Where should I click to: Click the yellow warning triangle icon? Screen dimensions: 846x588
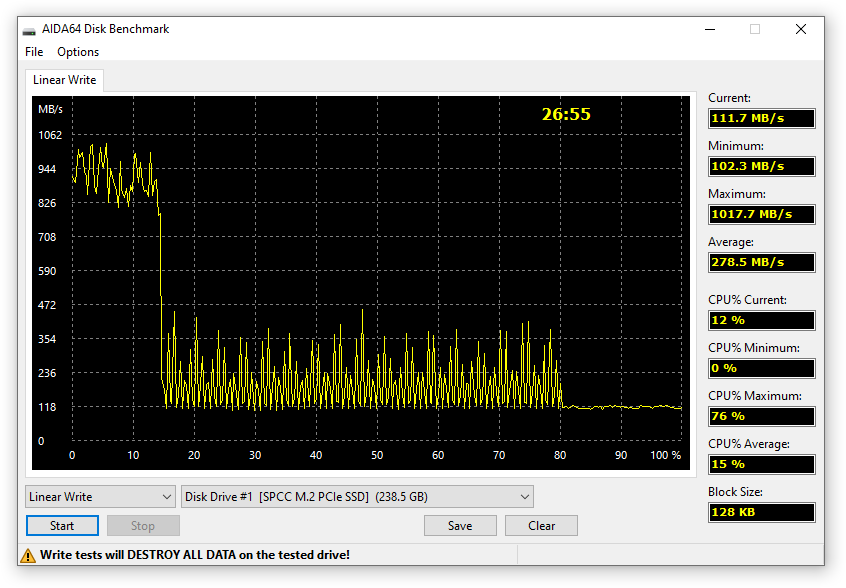coord(28,554)
